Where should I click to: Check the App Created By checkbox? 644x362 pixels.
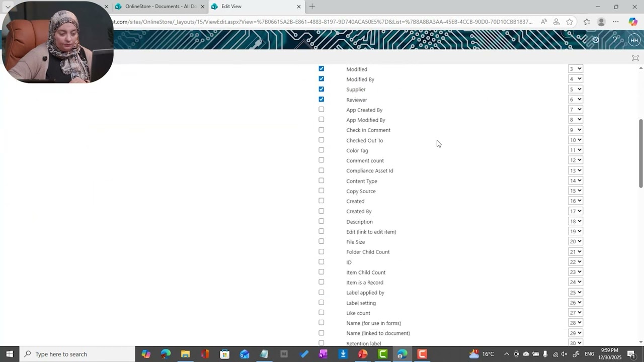click(321, 110)
